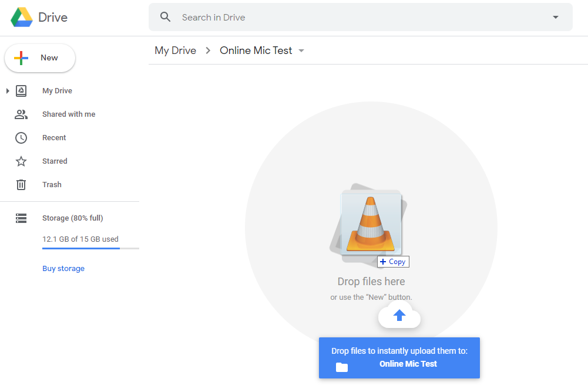
Task: Follow the Buy storage link
Action: tap(63, 269)
